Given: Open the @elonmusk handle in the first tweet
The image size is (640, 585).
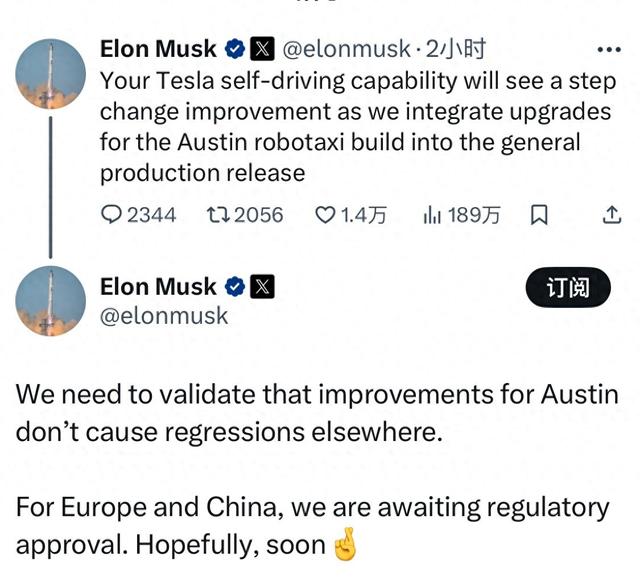Looking at the screenshot, I should (347, 49).
